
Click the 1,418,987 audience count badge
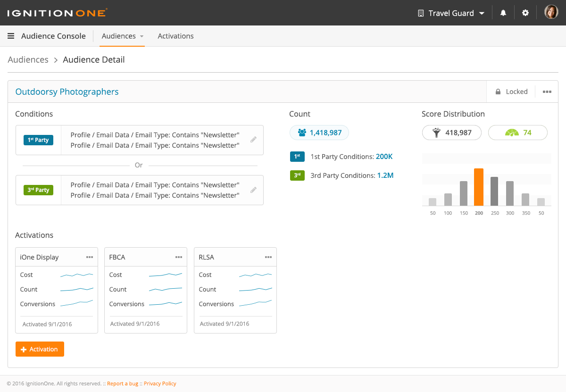319,133
